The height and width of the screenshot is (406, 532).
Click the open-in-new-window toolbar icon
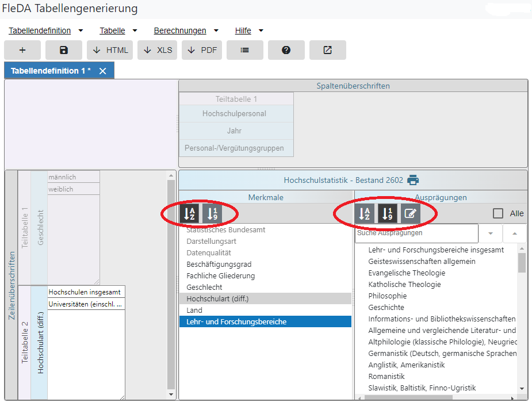pos(327,50)
